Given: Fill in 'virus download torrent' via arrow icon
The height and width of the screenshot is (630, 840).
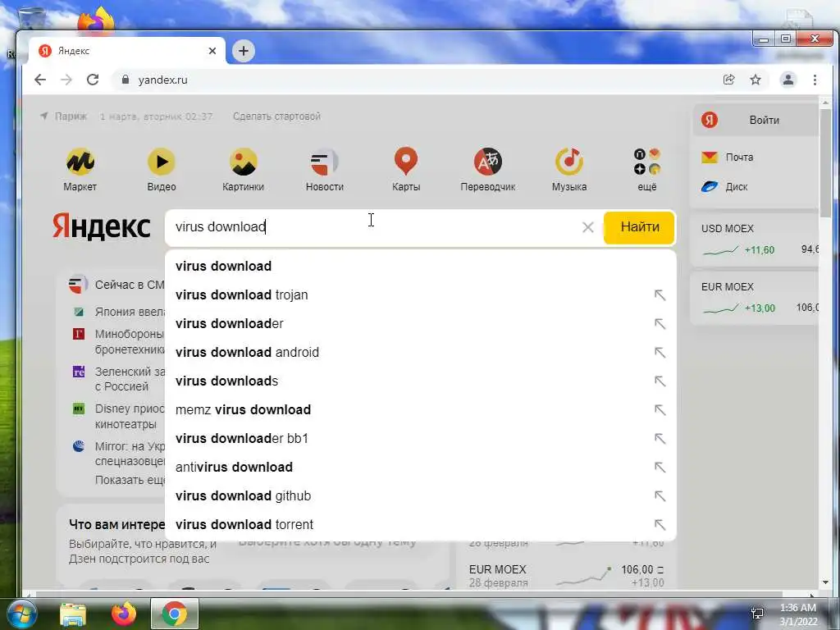Looking at the screenshot, I should (x=660, y=524).
